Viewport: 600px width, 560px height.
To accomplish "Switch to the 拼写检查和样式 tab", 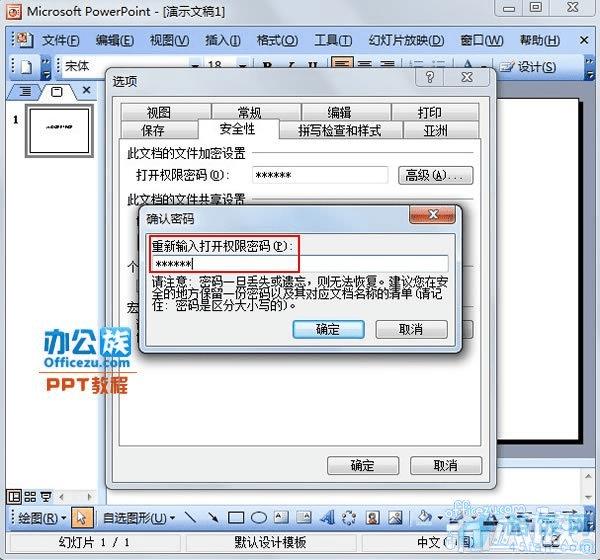I will click(341, 130).
